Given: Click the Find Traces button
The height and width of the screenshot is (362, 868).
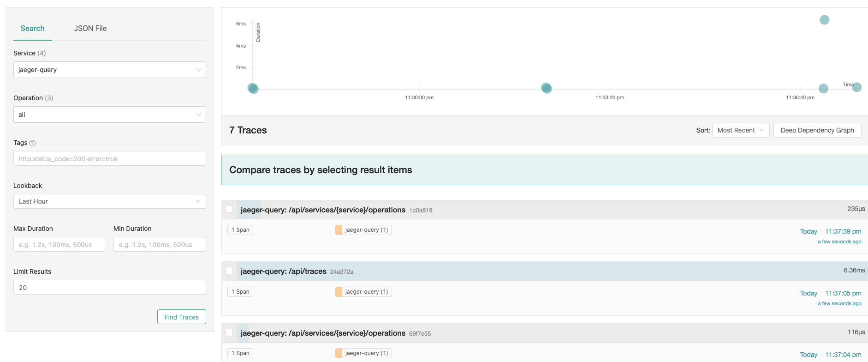Looking at the screenshot, I should (182, 317).
